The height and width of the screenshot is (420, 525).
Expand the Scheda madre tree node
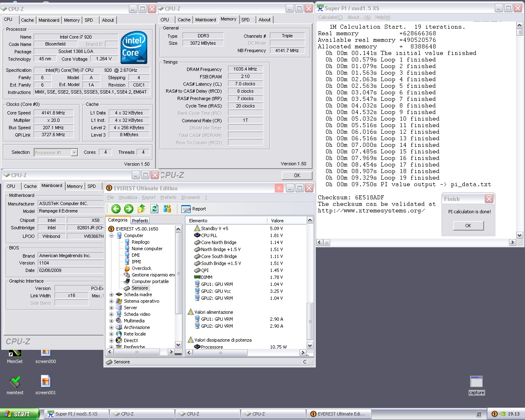[x=111, y=294]
